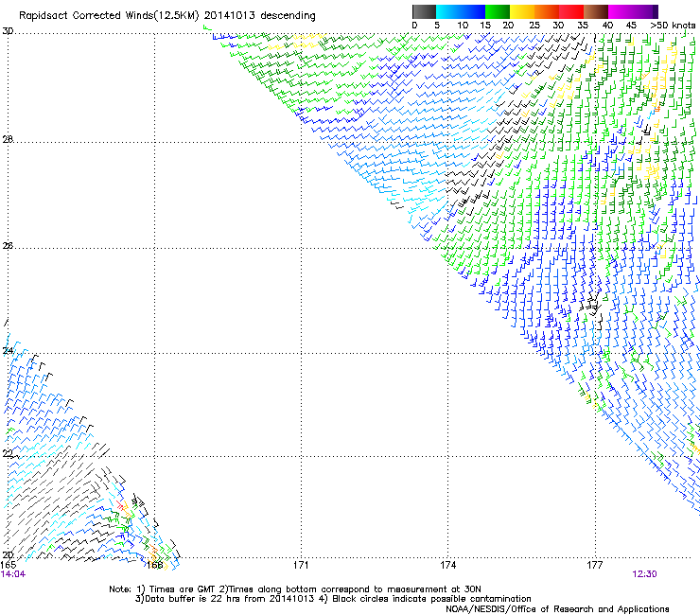Image resolution: width=700 pixels, height=615 pixels.
Task: Click the cyan-blue 5-15 knots color band
Action: tap(461, 11)
